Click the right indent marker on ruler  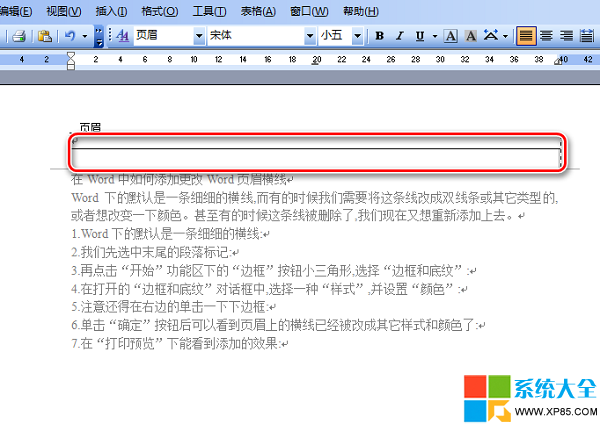click(x=558, y=61)
